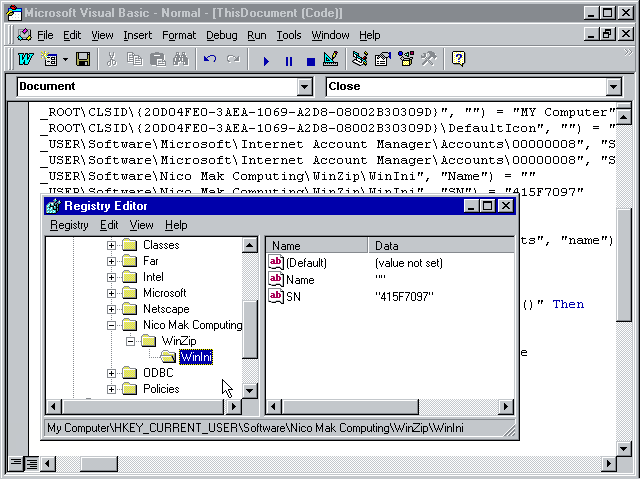Open the File menu in Visual Basic
Viewport: 640px width, 480px height.
pyautogui.click(x=45, y=36)
